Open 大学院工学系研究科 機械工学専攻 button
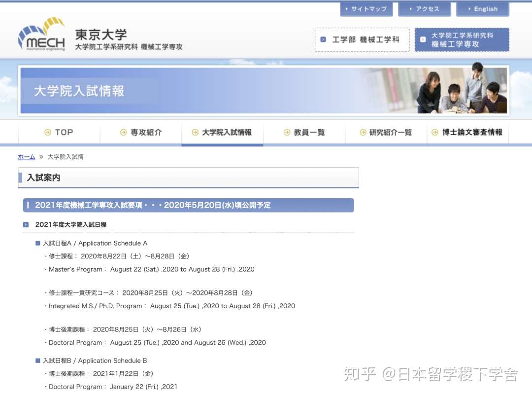The image size is (532, 396). point(462,40)
